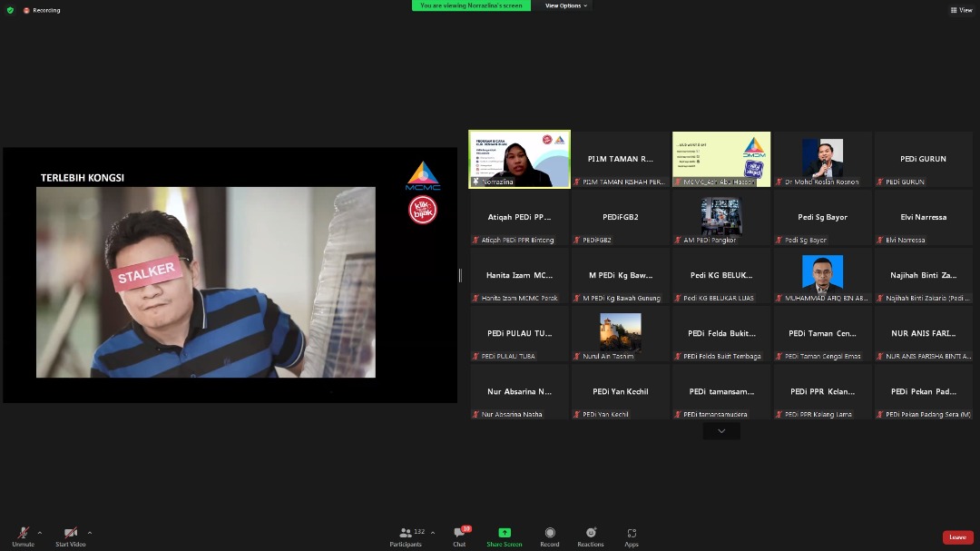Image resolution: width=980 pixels, height=551 pixels.
Task: Expand audio options arrow next to Unmute
Action: click(x=40, y=533)
